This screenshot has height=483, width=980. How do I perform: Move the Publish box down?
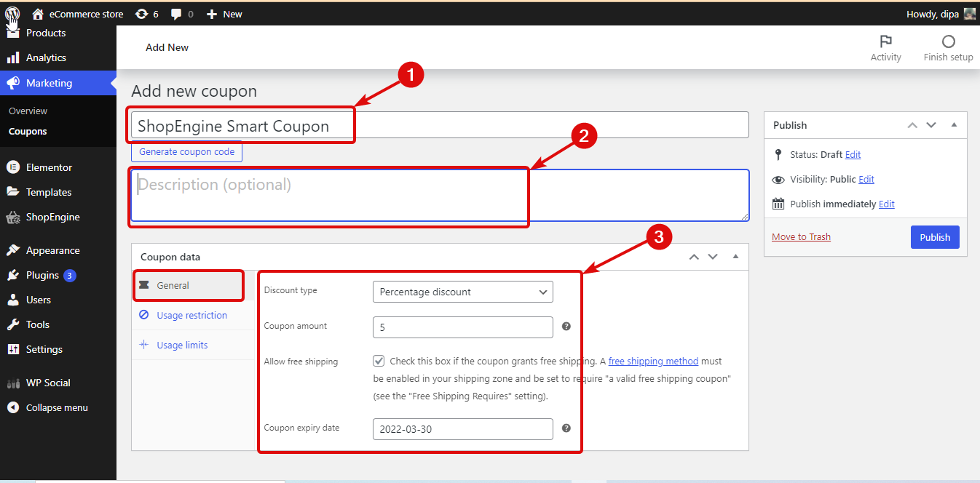pyautogui.click(x=931, y=125)
